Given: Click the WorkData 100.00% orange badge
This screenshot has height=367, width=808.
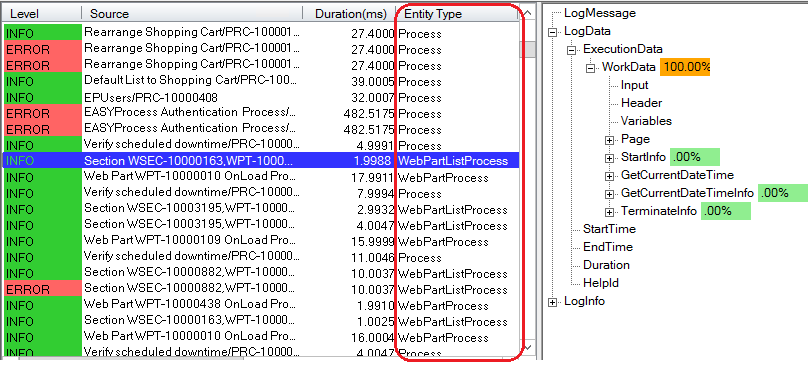Looking at the screenshot, I should (x=685, y=67).
